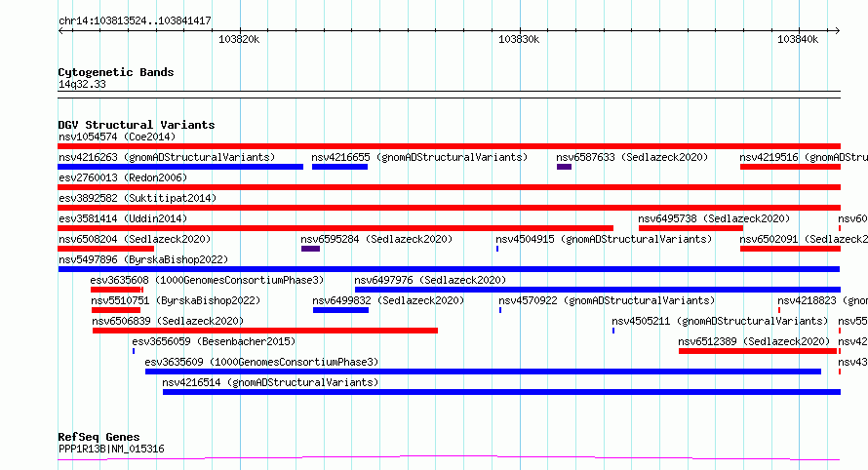Click the red bar under nsv6495738

click(x=690, y=228)
